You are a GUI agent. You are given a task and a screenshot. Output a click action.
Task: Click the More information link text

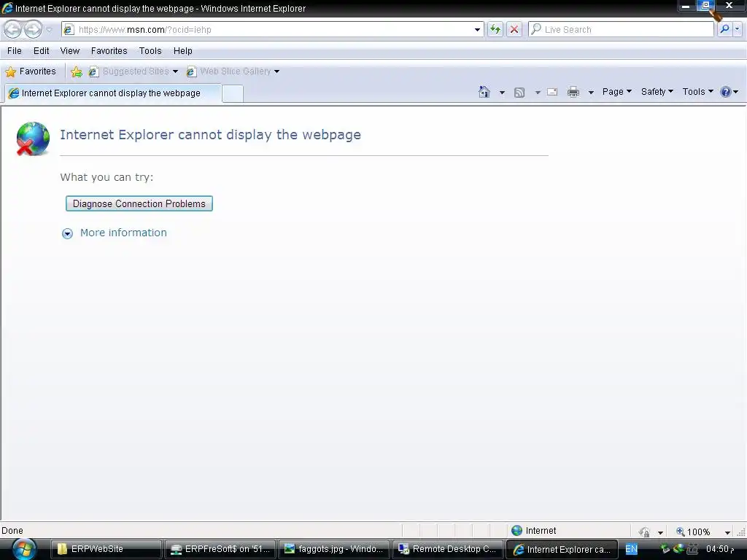coord(123,233)
